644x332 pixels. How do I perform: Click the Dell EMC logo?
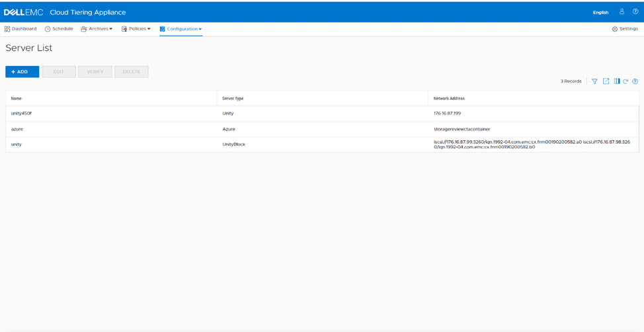23,13
